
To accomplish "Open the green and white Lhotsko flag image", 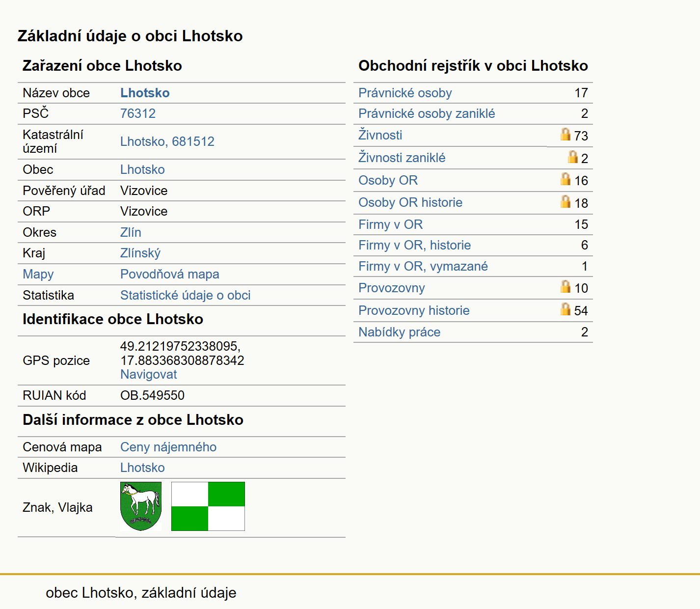I will point(208,506).
